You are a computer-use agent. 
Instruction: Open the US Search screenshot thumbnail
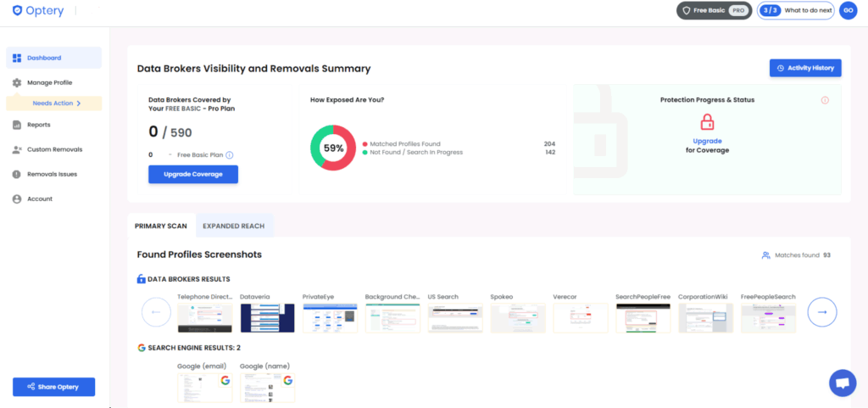tap(455, 318)
